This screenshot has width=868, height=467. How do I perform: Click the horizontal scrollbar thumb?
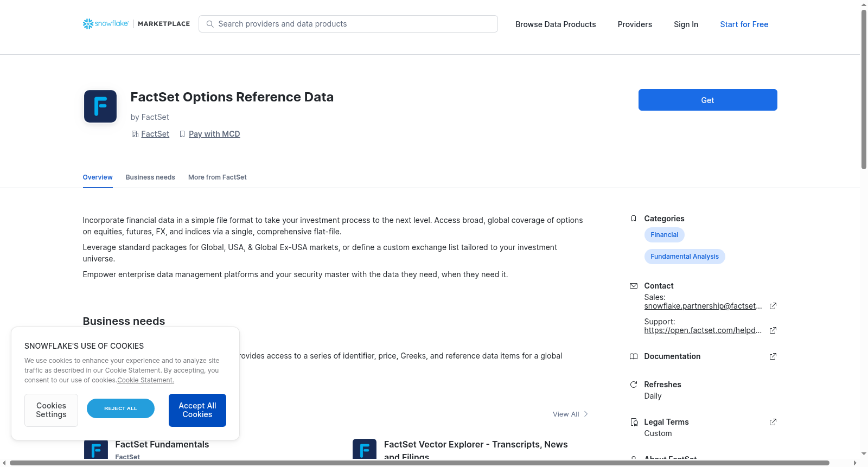(x=419, y=463)
